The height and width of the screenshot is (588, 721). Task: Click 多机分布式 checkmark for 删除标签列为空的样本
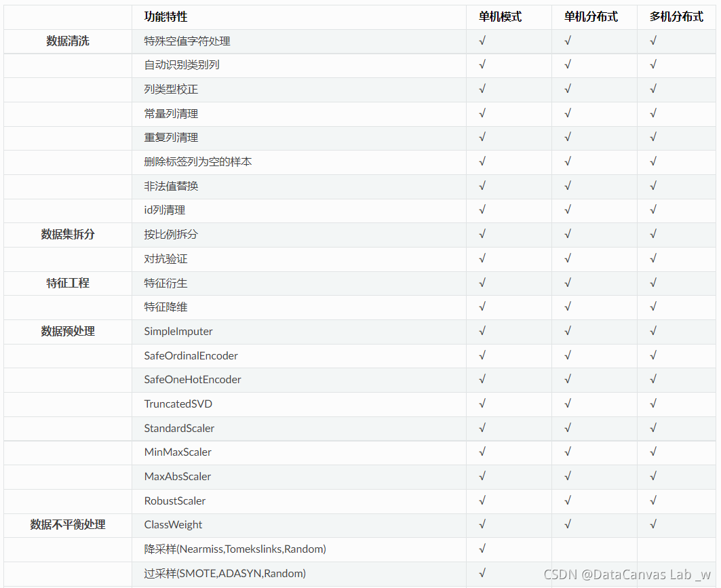point(653,161)
